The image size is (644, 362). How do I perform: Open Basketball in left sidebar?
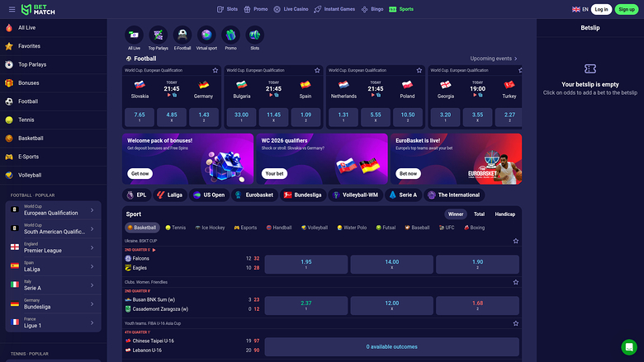tap(54, 139)
